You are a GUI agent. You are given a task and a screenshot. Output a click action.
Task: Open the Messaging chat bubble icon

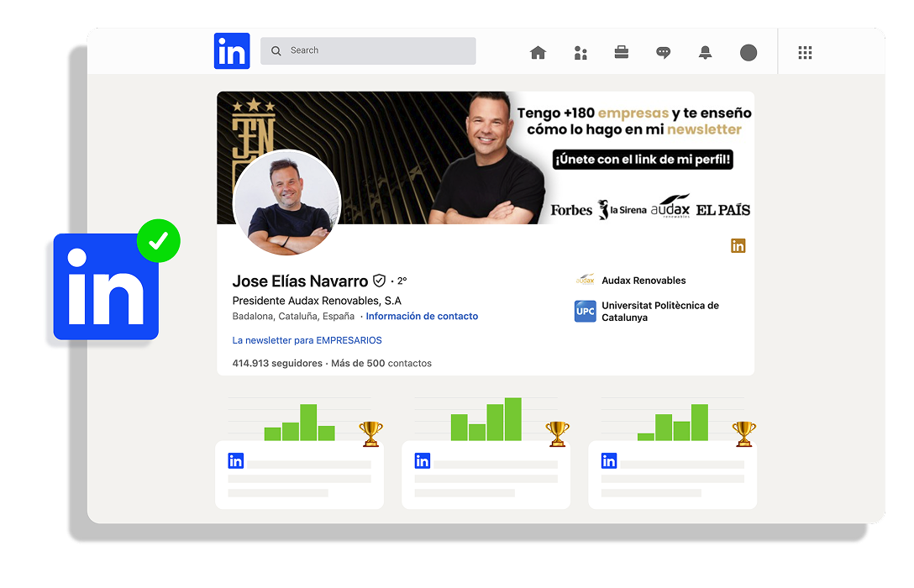[664, 53]
